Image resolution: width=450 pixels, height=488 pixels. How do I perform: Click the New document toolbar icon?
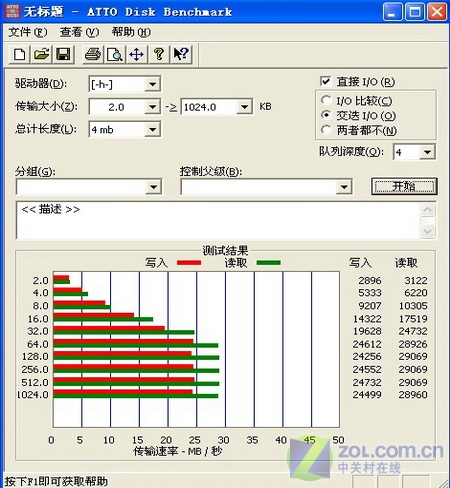point(19,54)
